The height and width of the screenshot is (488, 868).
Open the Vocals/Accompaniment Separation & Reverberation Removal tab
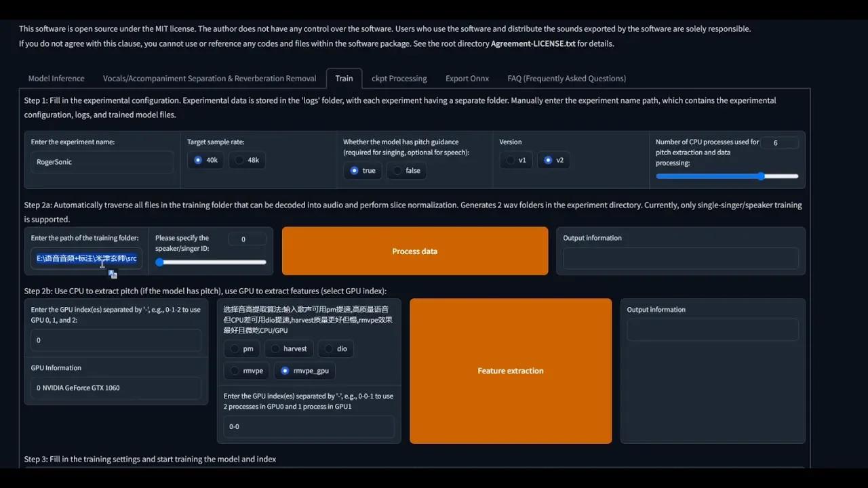coord(210,78)
